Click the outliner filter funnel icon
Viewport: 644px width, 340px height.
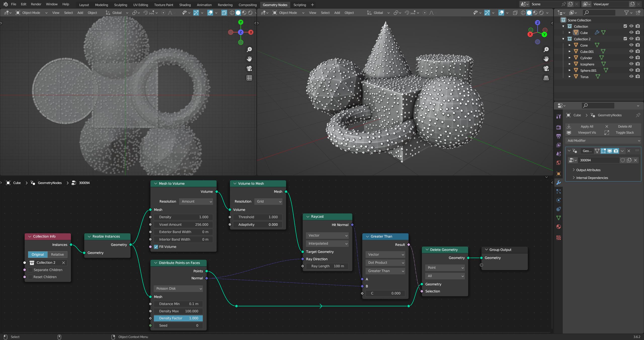(x=626, y=13)
